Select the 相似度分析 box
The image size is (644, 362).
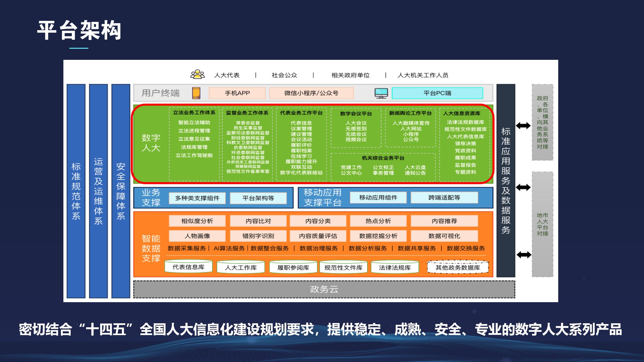tap(197, 221)
